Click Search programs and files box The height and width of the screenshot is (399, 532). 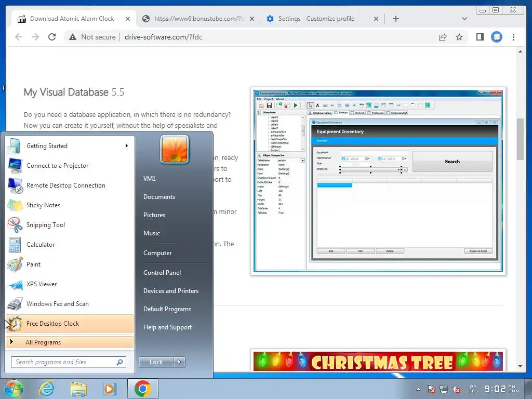tap(69, 362)
